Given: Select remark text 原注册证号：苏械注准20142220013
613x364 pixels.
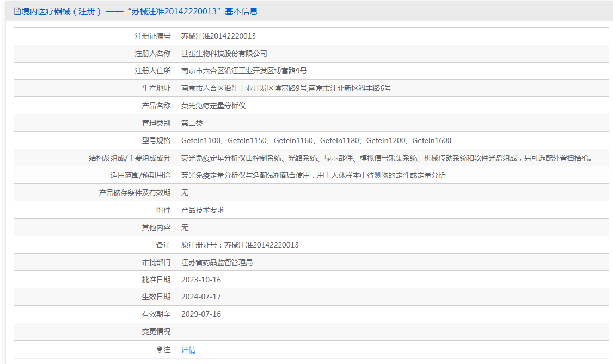Looking at the screenshot, I should click(x=240, y=245).
